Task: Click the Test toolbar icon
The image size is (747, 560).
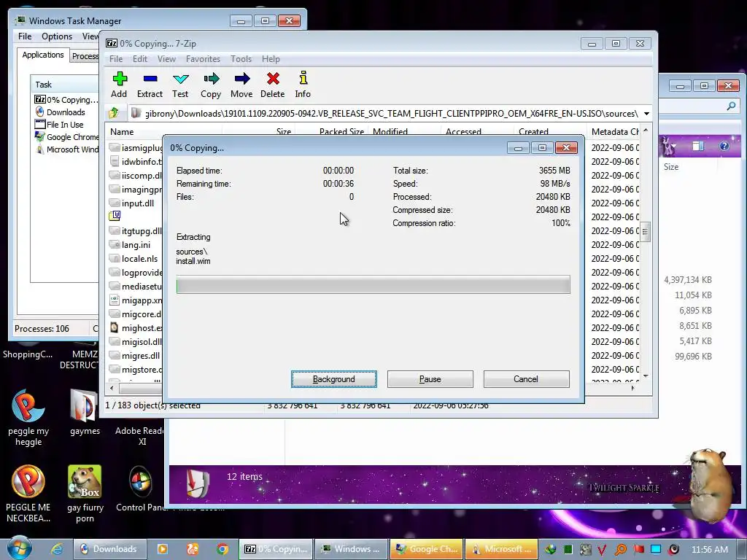Action: (x=181, y=85)
